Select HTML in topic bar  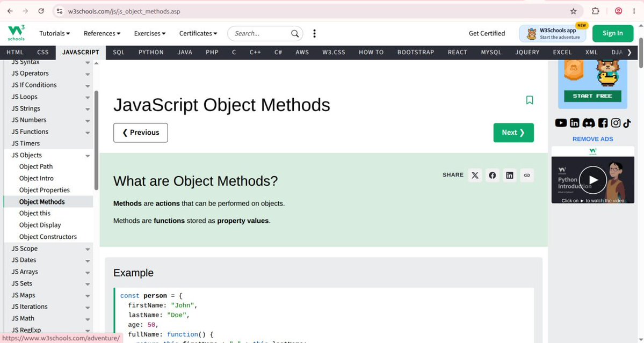pyautogui.click(x=15, y=53)
